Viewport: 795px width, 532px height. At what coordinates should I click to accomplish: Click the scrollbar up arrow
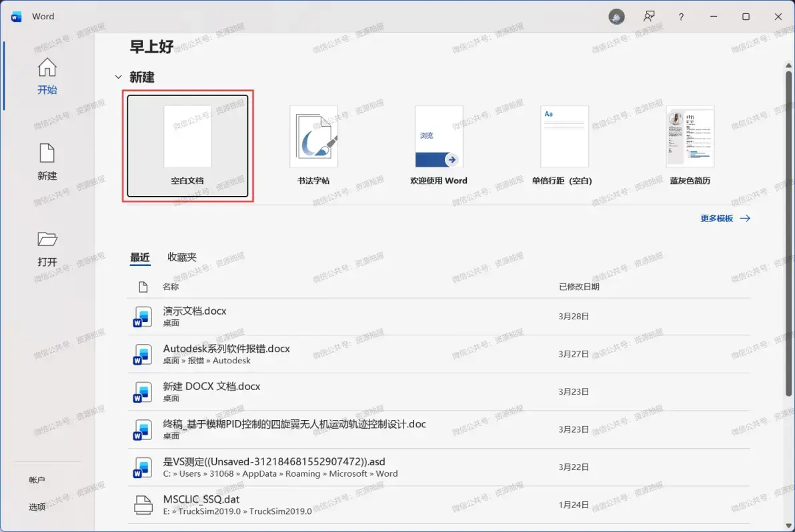point(788,65)
